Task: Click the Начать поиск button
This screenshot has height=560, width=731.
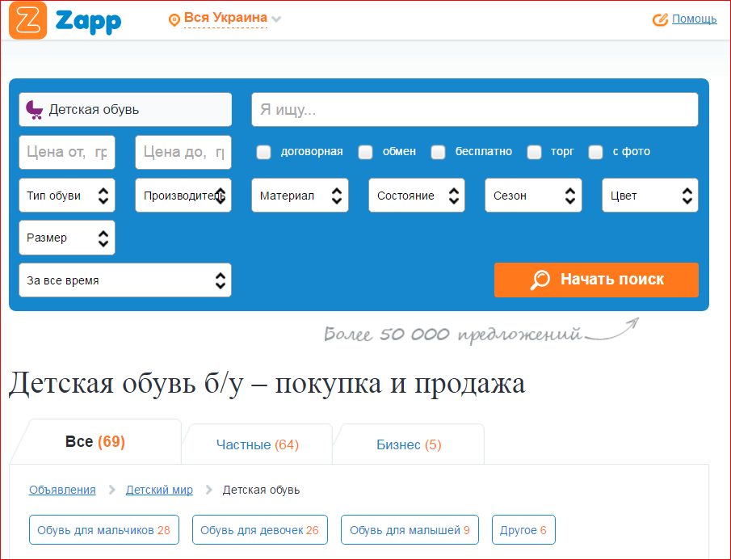Action: click(x=596, y=280)
